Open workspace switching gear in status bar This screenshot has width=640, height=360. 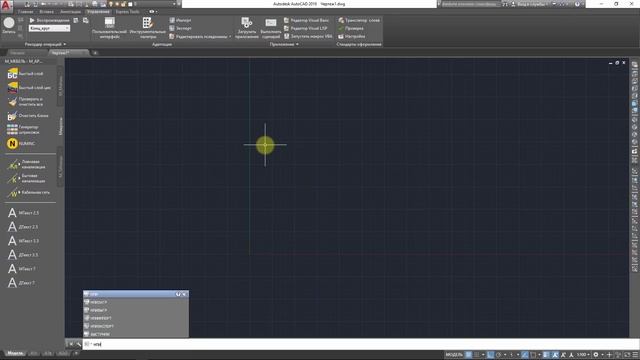pyautogui.click(x=596, y=355)
